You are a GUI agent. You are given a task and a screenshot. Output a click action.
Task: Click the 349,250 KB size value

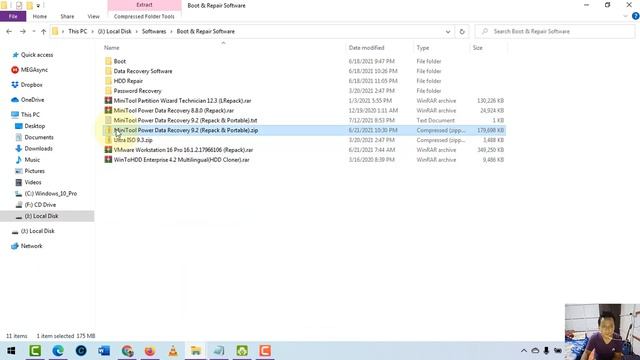(x=490, y=150)
